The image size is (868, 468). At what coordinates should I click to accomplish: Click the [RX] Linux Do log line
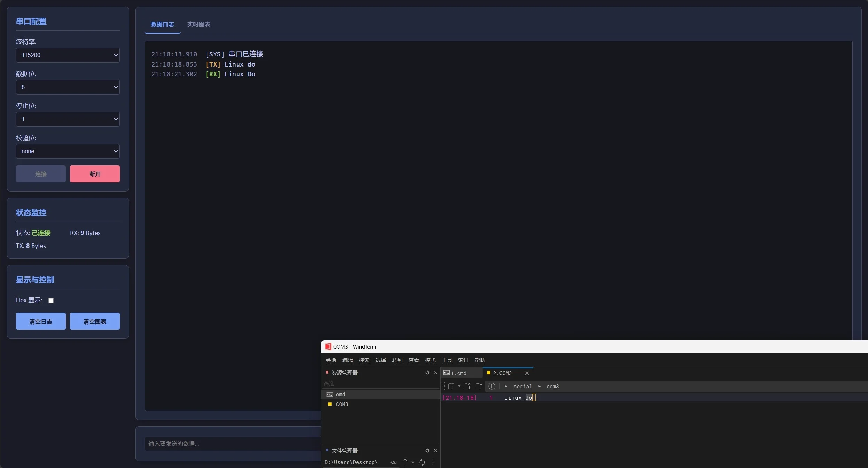(203, 74)
